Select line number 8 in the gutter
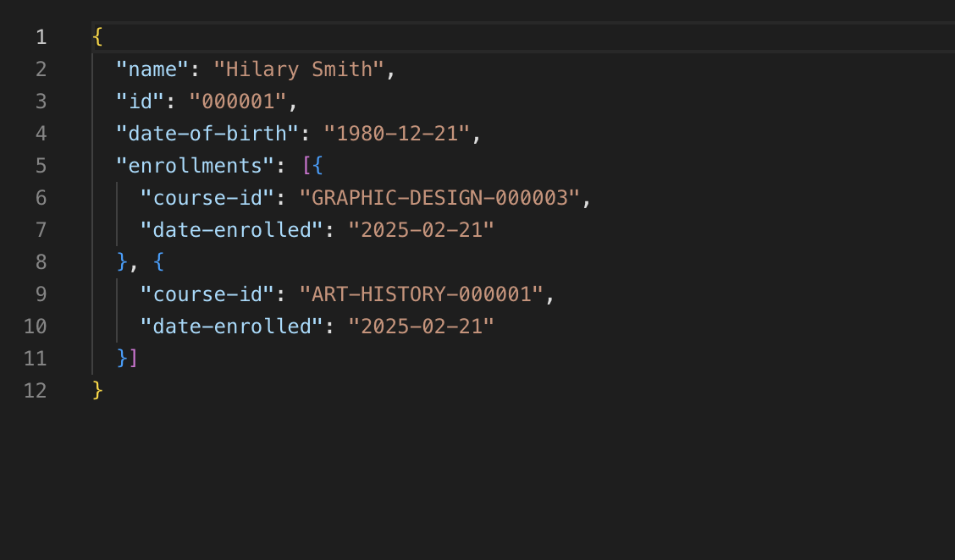Viewport: 955px width, 560px height. (x=41, y=262)
